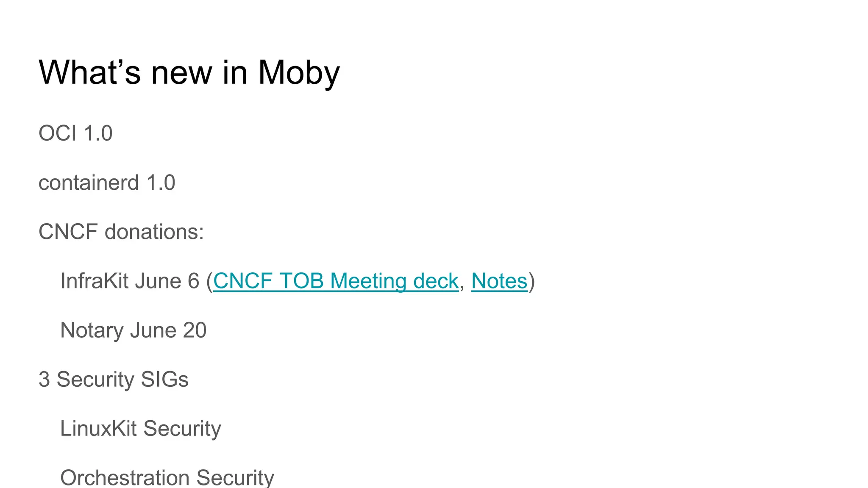868x488 pixels.
Task: Open the Notes link
Action: click(499, 281)
